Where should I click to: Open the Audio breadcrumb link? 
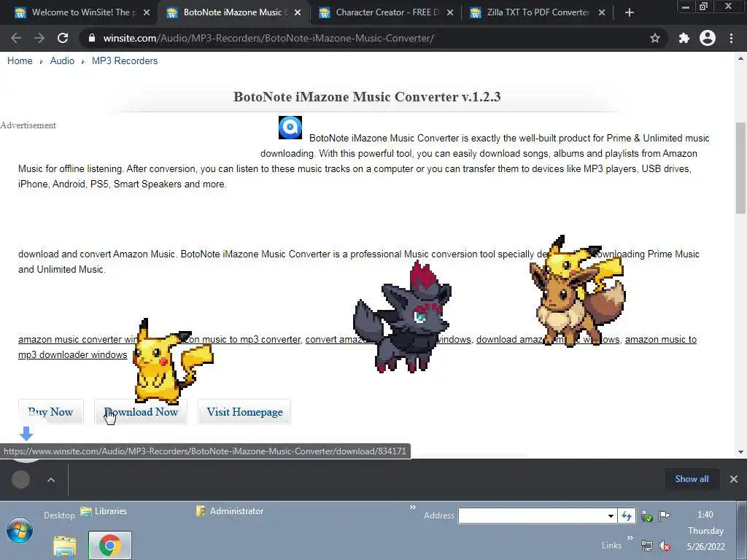pyautogui.click(x=62, y=61)
